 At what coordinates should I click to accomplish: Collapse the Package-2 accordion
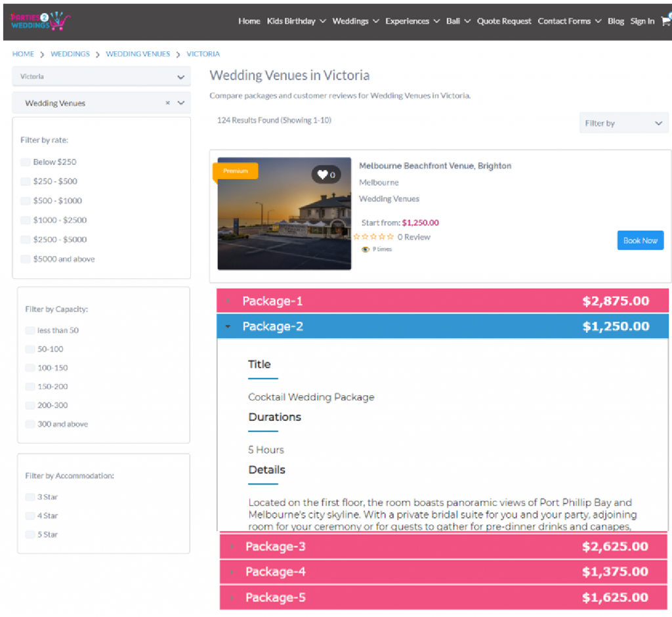[x=442, y=326]
